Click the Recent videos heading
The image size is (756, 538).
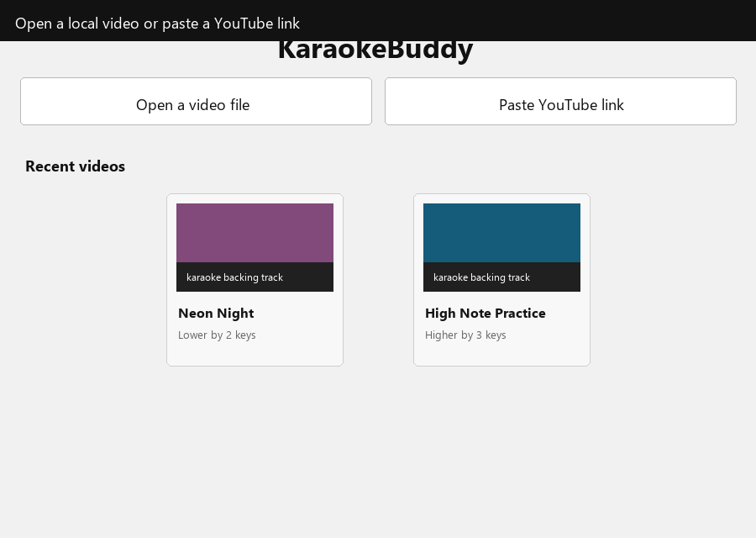[x=76, y=166]
